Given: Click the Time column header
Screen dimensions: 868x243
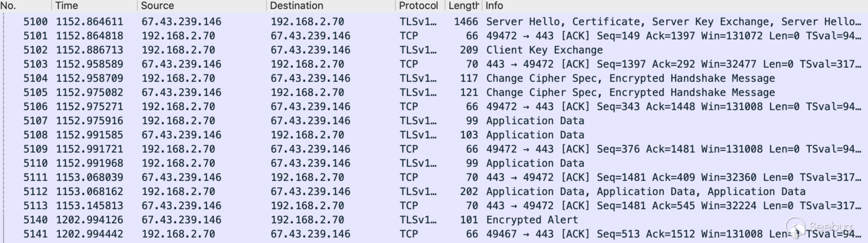Looking at the screenshot, I should tap(66, 6).
